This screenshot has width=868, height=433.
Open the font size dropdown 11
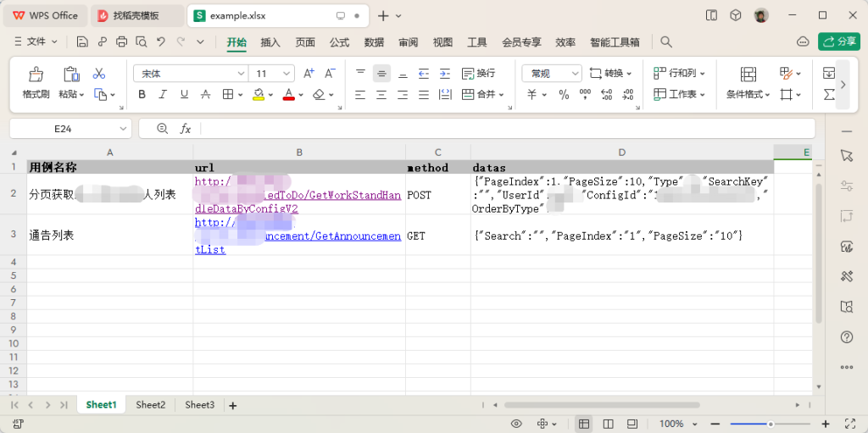point(287,73)
